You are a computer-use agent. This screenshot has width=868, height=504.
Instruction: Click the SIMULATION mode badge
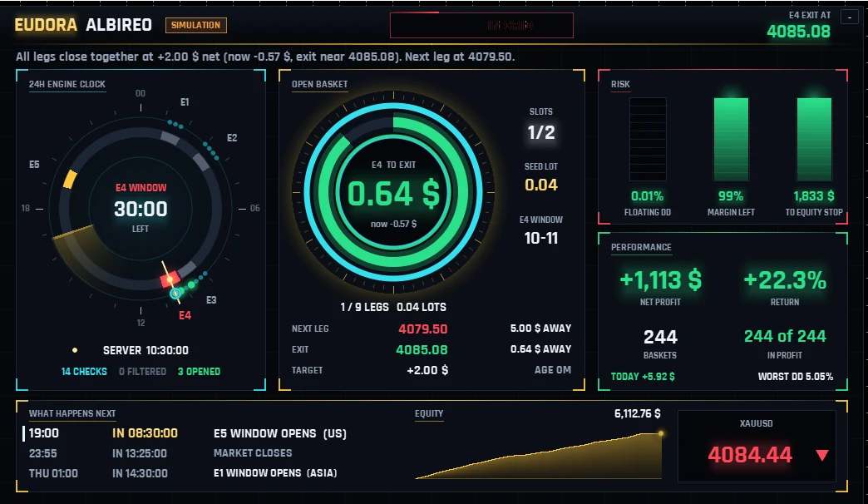(x=196, y=25)
